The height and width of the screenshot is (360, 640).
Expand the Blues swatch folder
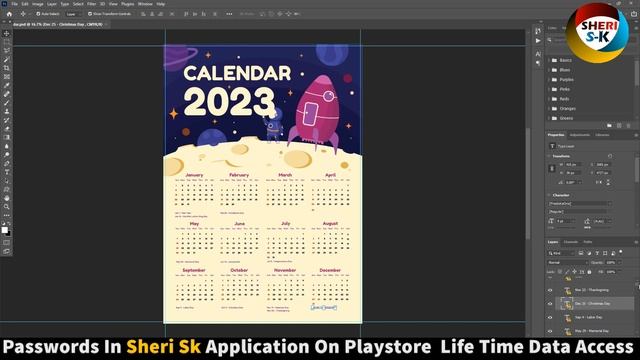pyautogui.click(x=549, y=70)
